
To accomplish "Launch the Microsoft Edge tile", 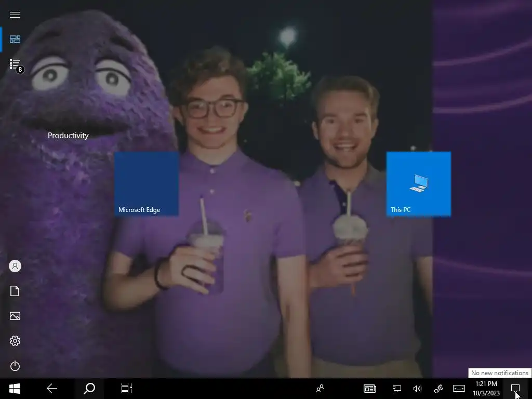I will tap(146, 183).
